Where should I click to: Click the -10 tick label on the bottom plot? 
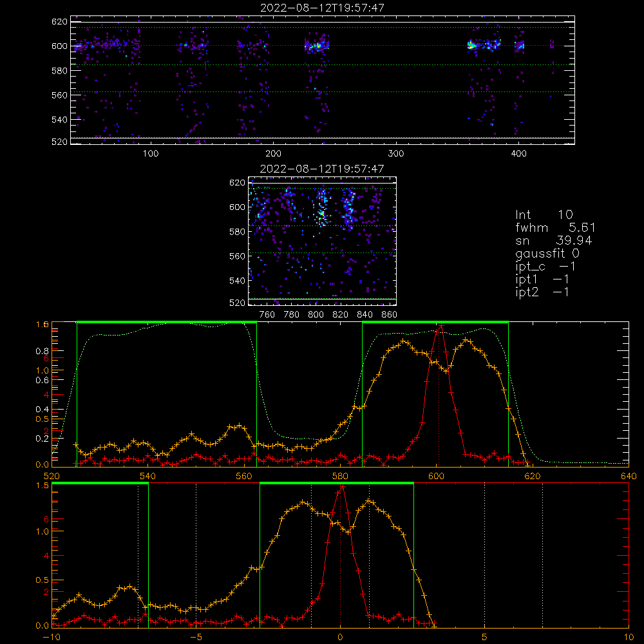(52, 637)
